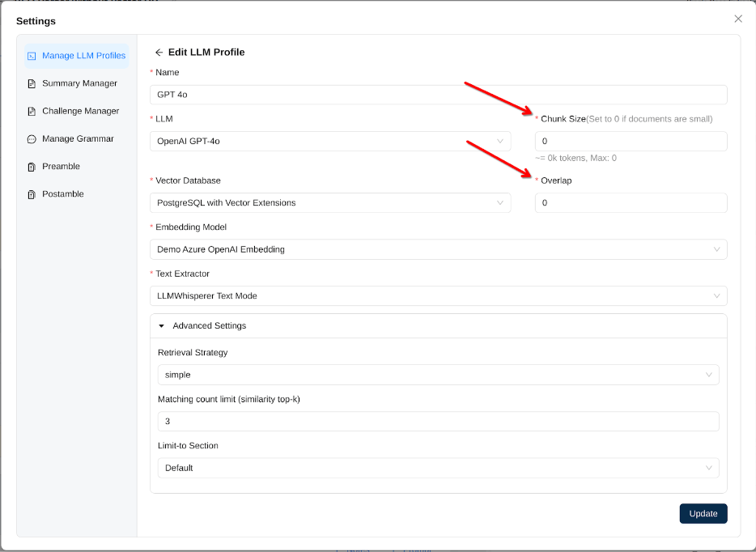This screenshot has width=756, height=552.
Task: Click the Manage Grammar speech bubble icon
Action: [x=32, y=139]
